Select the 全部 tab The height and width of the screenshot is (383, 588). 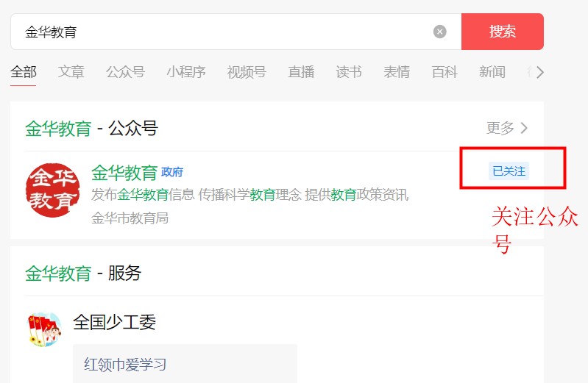pyautogui.click(x=24, y=72)
